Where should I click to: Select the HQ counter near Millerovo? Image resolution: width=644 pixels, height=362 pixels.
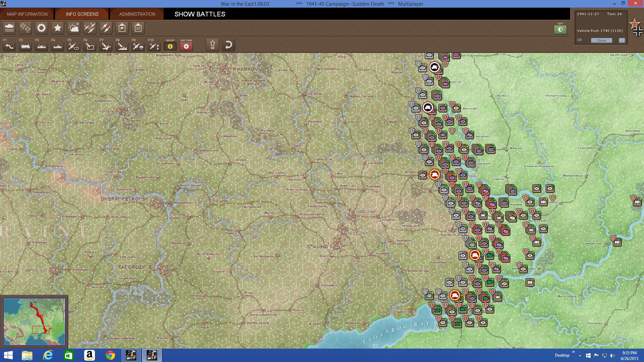[x=491, y=149]
